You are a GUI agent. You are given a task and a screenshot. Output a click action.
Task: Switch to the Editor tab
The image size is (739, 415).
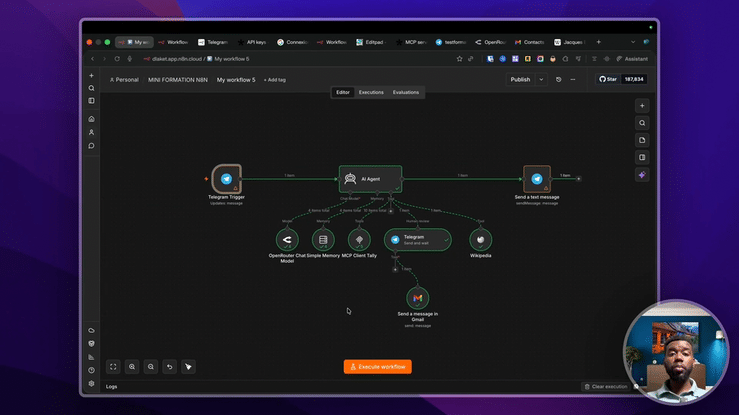[x=343, y=92]
